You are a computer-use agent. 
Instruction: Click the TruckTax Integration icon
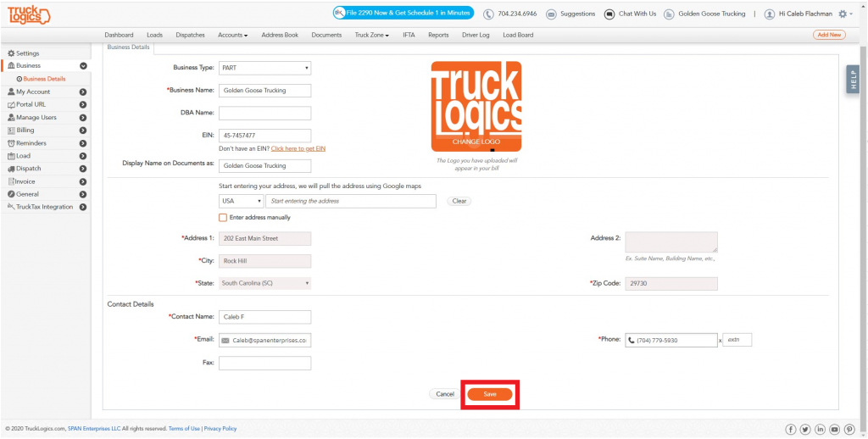point(11,207)
